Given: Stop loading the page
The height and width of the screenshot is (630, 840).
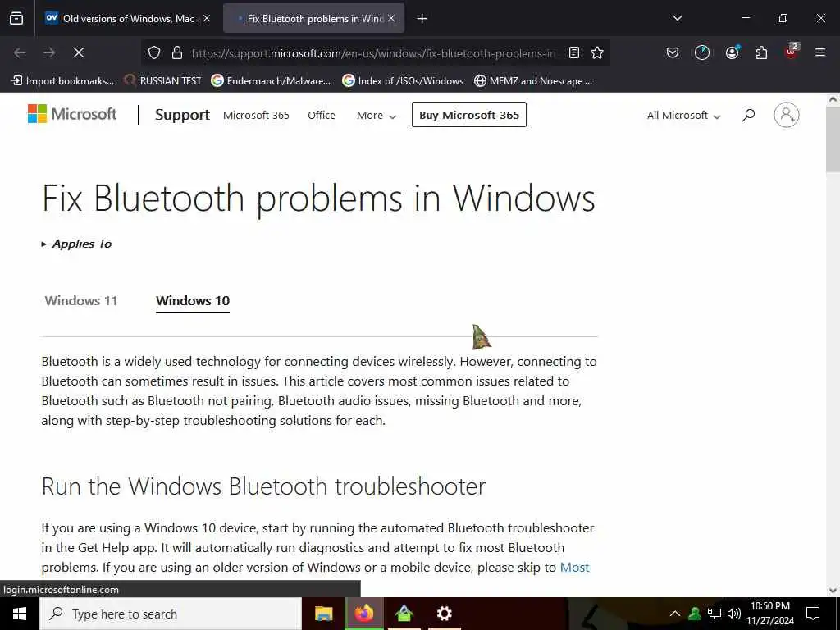Looking at the screenshot, I should pos(79,52).
